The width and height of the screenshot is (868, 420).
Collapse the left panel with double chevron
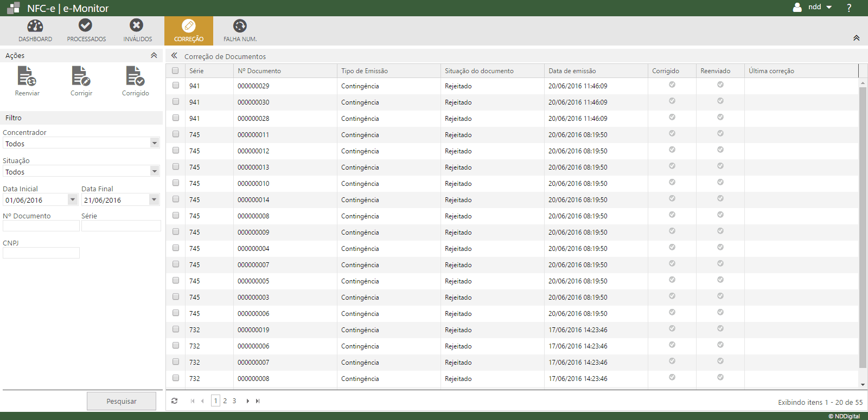(174, 56)
